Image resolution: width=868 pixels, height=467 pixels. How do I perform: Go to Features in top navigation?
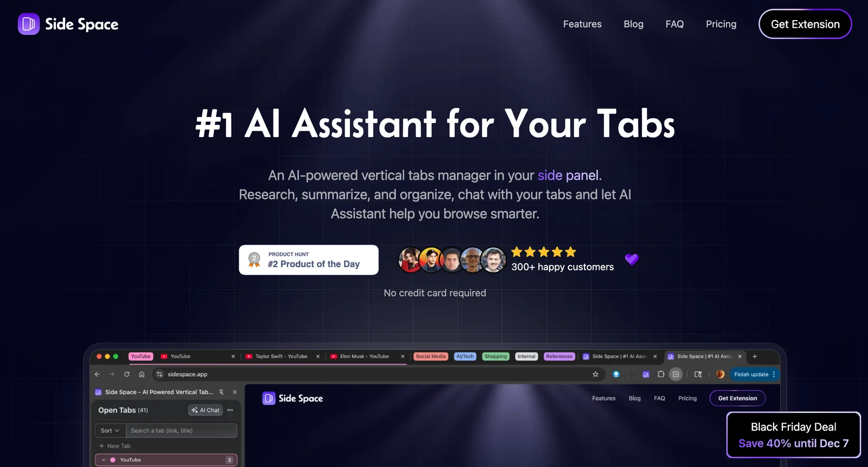tap(582, 24)
